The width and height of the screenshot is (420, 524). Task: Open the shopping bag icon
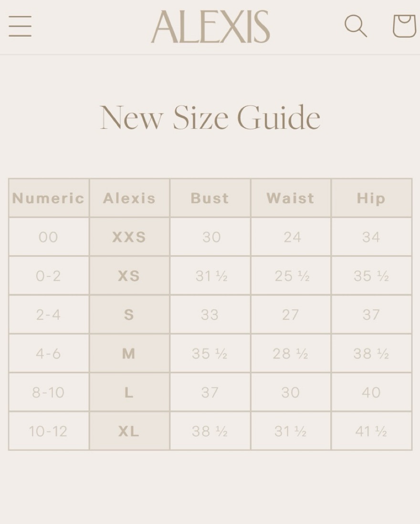tap(405, 26)
